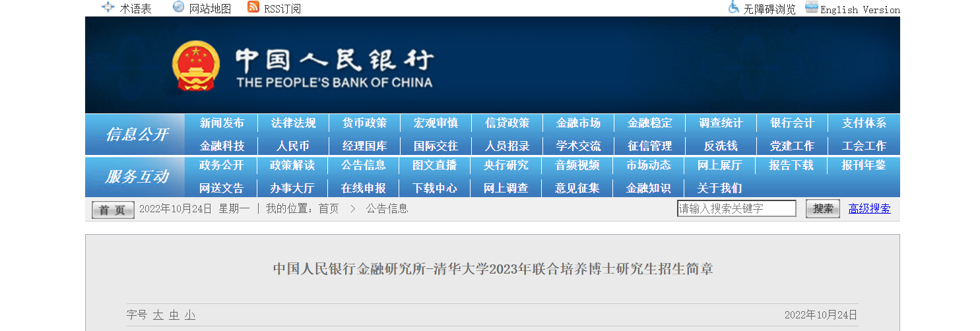980x331 pixels.
Task: Click the English Version icon
Action: tap(812, 7)
